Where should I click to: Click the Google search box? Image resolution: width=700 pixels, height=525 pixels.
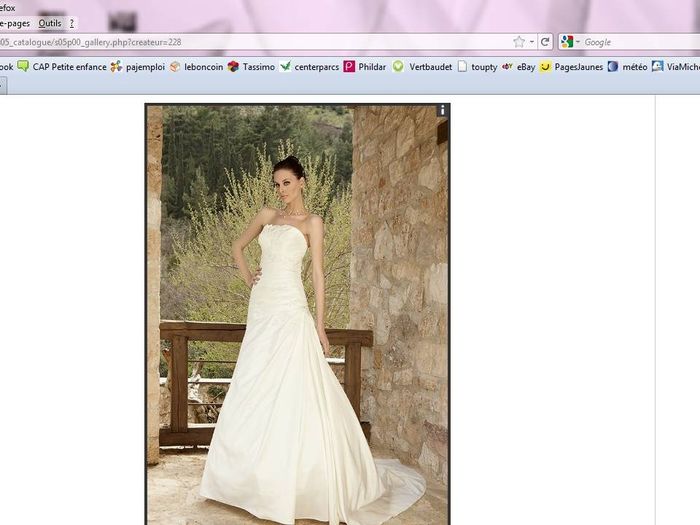(x=641, y=42)
